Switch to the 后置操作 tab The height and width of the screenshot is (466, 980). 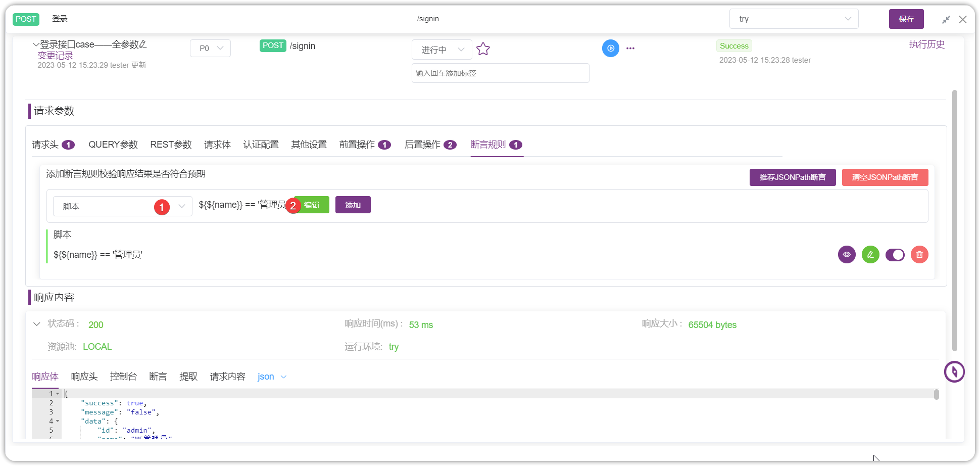point(430,145)
